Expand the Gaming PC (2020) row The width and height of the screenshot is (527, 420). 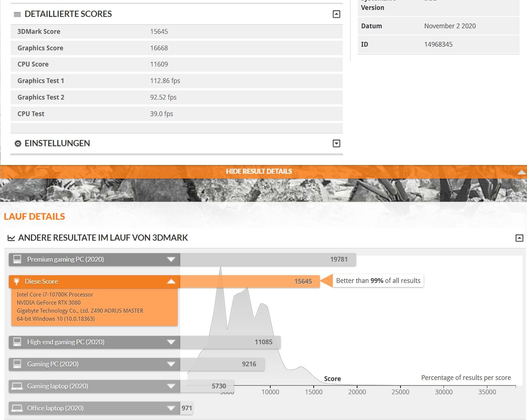tap(171, 364)
